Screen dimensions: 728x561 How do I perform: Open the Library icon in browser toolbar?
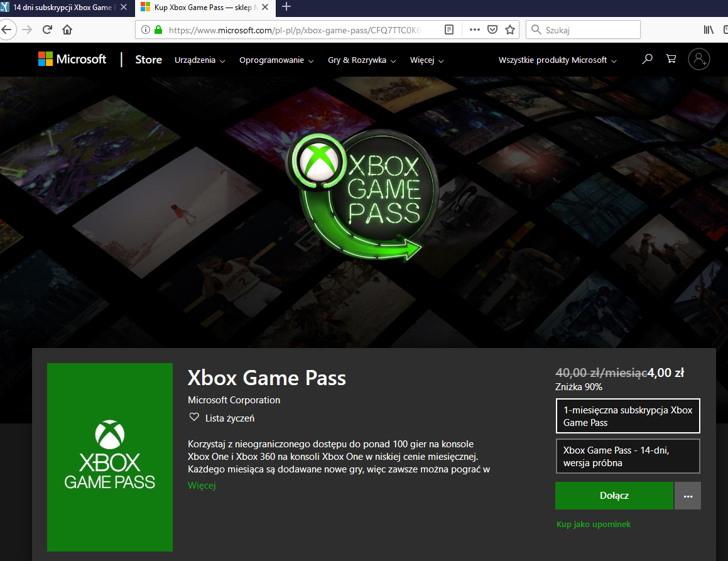coord(709,30)
